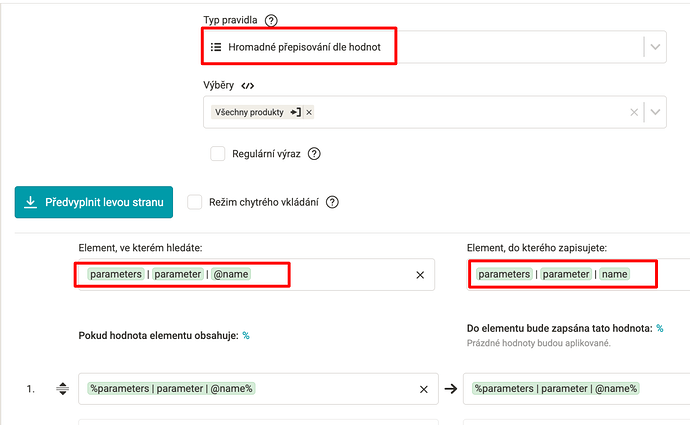Open help icon next to Typ pravidla

[271, 20]
